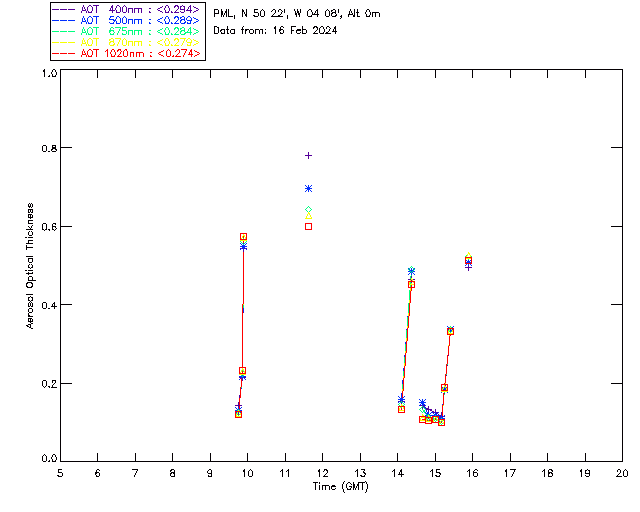Click the y-axis tick label "0.8"
The height and width of the screenshot is (512, 640).
(49, 148)
